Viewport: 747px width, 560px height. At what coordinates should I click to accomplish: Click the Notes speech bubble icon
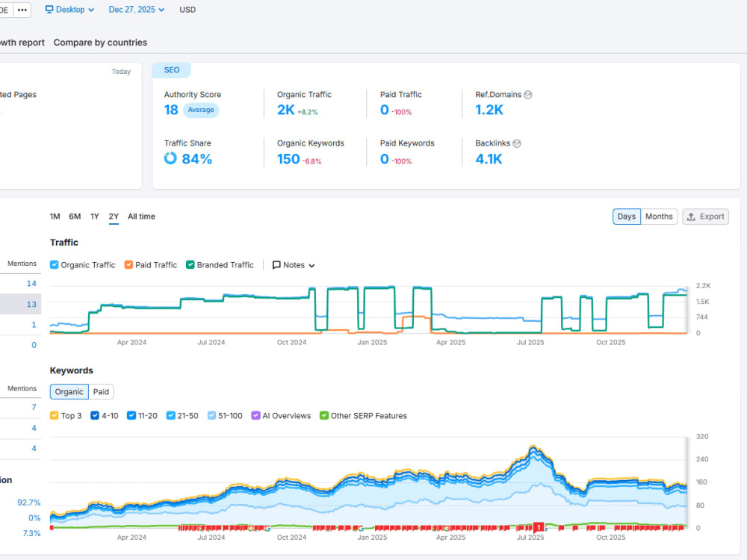point(276,265)
